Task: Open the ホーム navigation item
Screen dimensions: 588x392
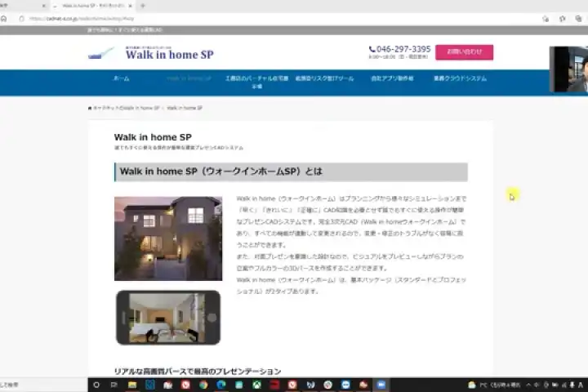Action: 121,78
